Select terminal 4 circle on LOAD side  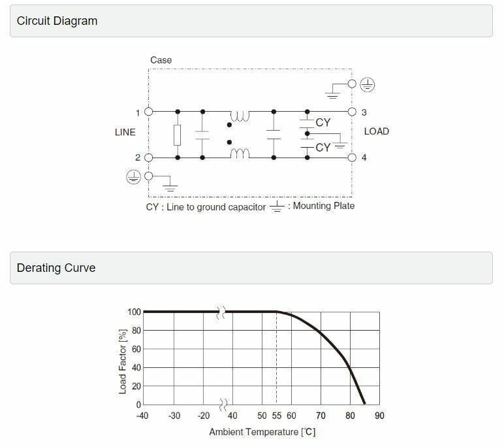pyautogui.click(x=353, y=157)
